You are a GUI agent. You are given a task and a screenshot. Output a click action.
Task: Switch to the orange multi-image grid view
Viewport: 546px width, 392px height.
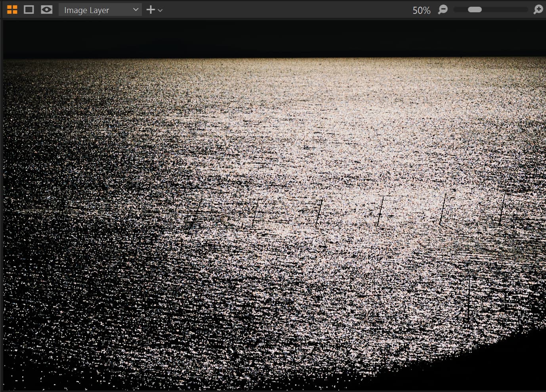(12, 10)
